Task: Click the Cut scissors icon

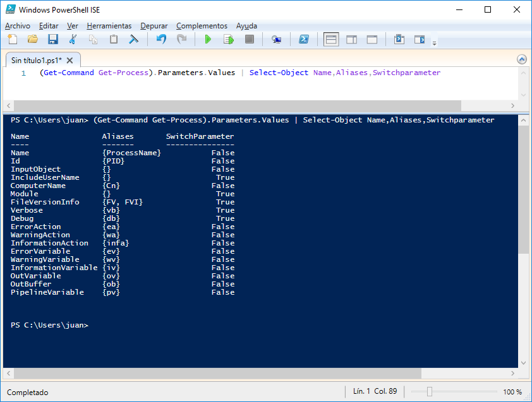Action: [x=73, y=39]
